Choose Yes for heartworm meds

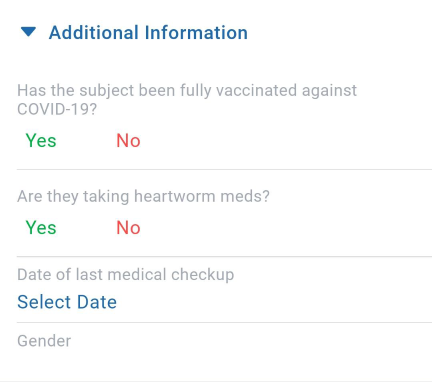[x=41, y=228]
